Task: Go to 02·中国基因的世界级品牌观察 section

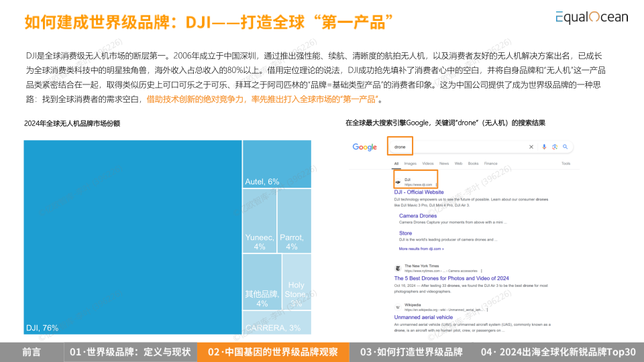Action: [x=273, y=352]
